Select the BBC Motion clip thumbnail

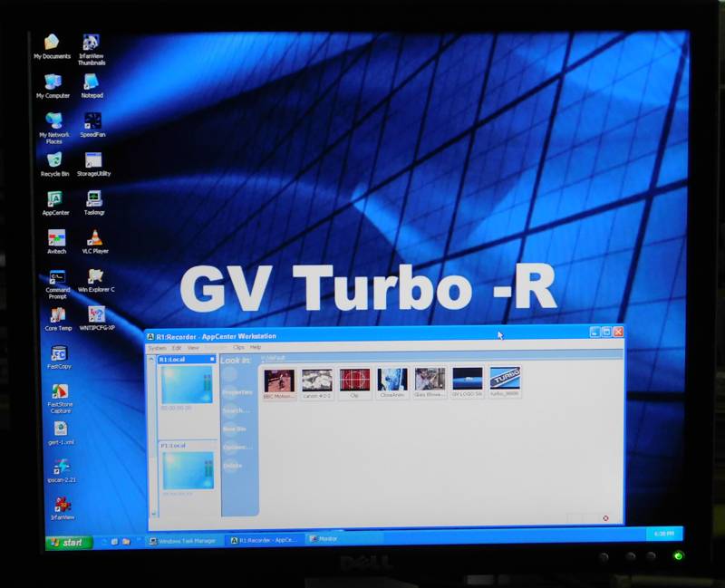point(279,383)
